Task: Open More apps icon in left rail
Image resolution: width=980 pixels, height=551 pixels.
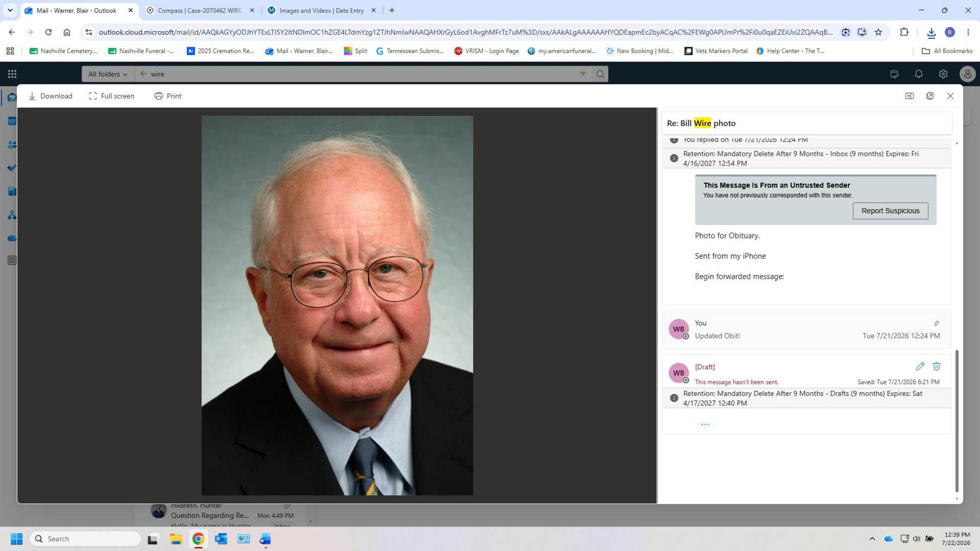Action: coord(11,260)
